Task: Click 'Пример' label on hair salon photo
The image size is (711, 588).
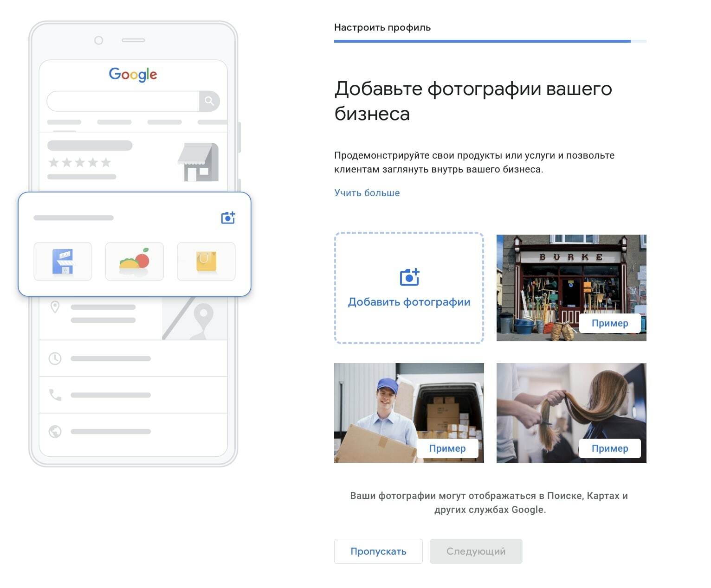Action: pos(610,448)
